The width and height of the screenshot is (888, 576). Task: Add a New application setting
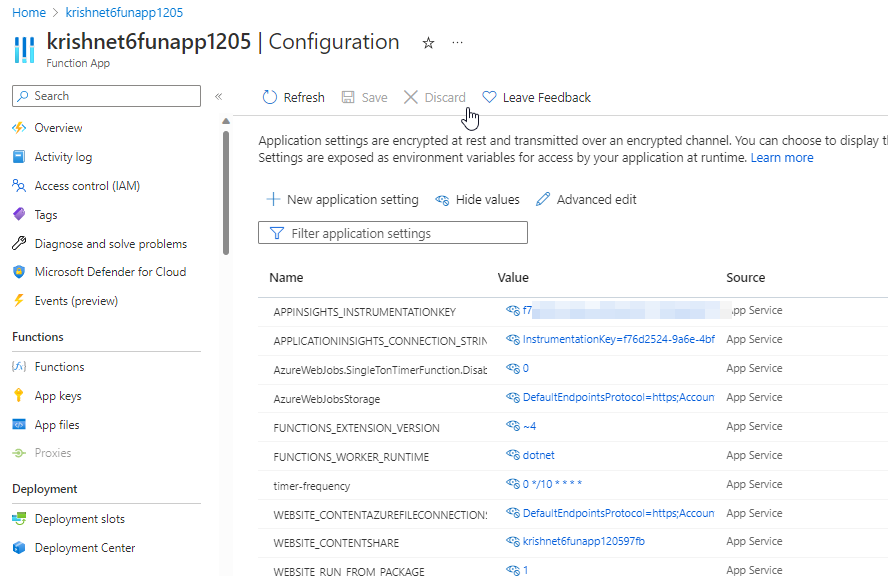point(342,199)
